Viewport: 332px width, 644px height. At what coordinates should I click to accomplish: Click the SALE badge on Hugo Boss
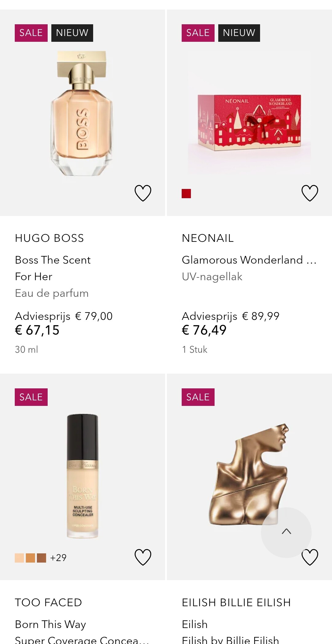click(x=31, y=33)
